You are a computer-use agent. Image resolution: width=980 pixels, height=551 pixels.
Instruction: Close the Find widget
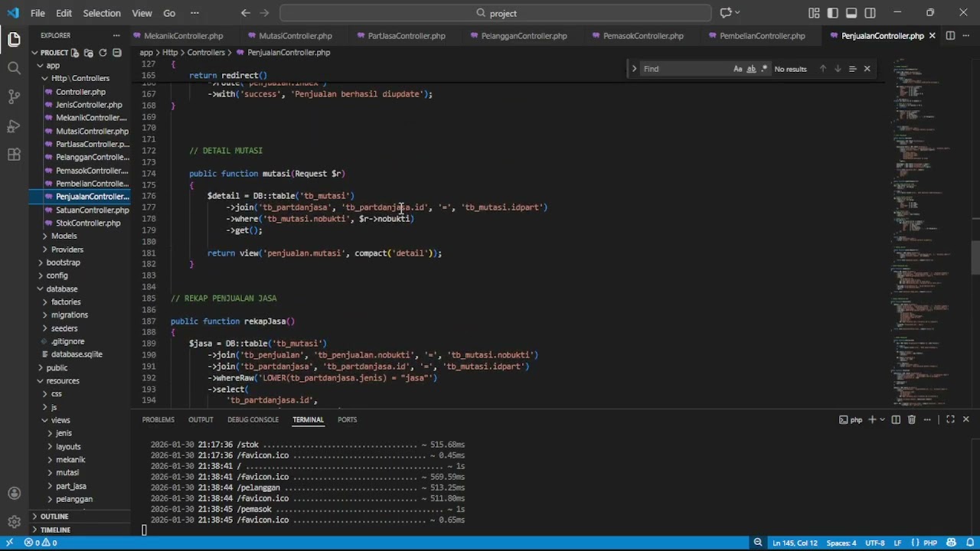pyautogui.click(x=867, y=69)
